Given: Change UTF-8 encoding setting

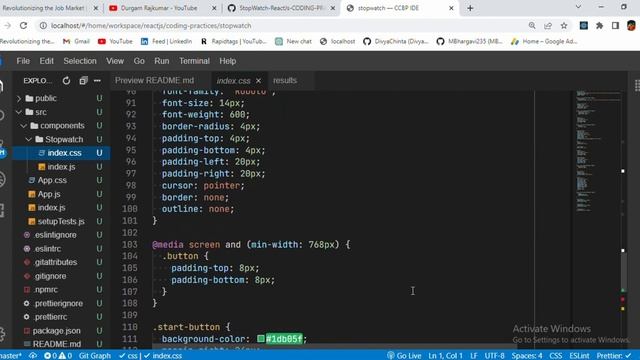Looking at the screenshot, I should 494,356.
